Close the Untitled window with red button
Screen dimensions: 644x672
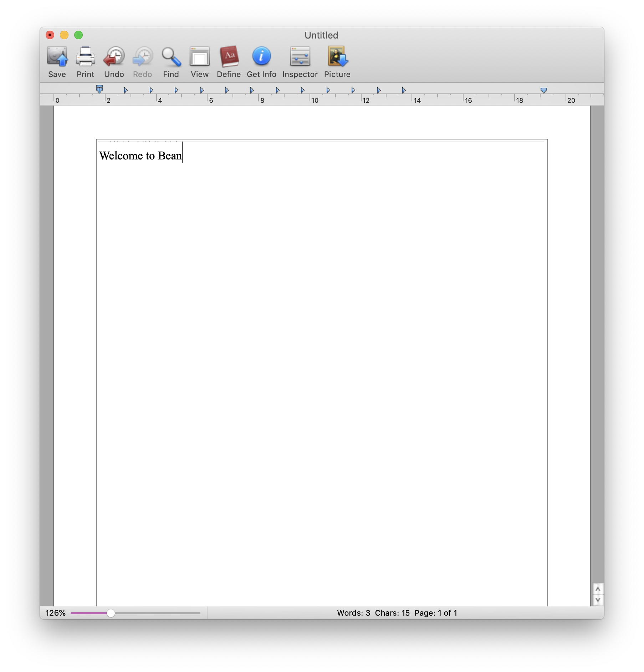[50, 35]
